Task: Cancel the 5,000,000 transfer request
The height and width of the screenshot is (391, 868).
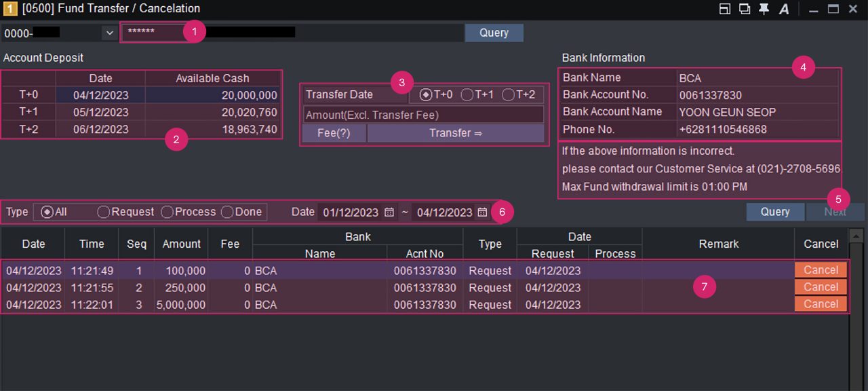Action: (821, 304)
